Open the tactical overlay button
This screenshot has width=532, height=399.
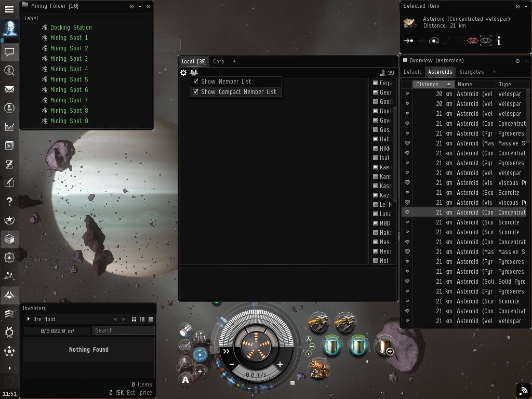pyautogui.click(x=200, y=337)
